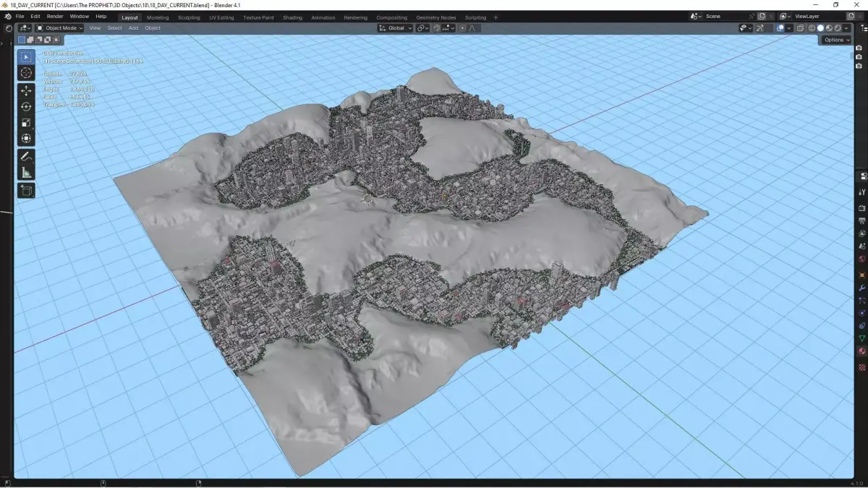Toggle viewport gizmos display
This screenshot has width=868, height=488.
[x=761, y=28]
